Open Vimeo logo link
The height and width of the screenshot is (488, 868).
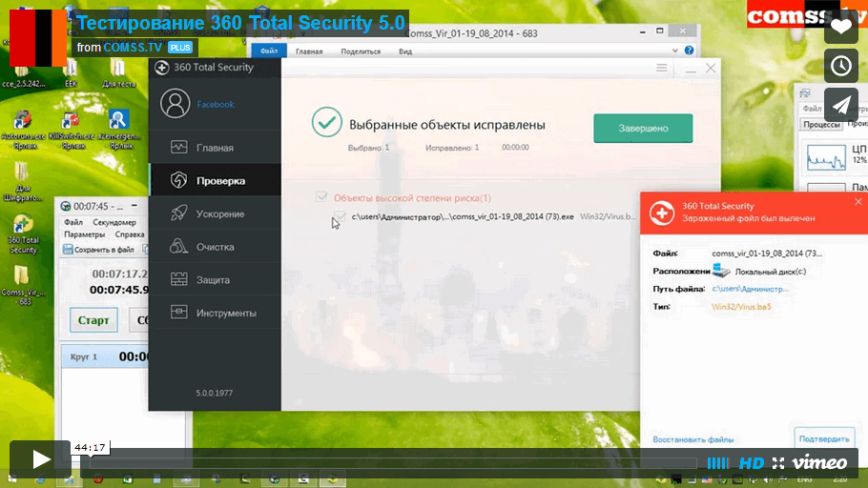point(819,462)
